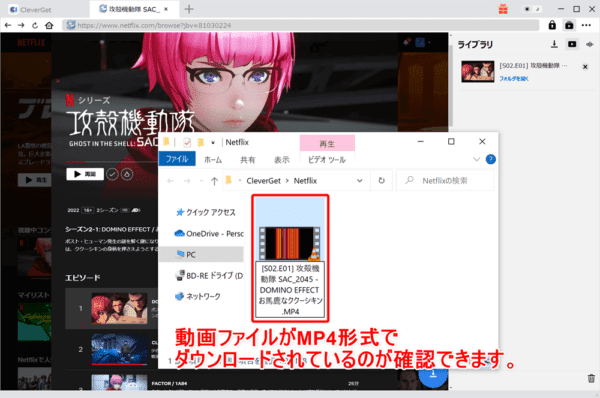Click the blue download floating button
Viewport: 600px width, 398px height.
point(433,375)
